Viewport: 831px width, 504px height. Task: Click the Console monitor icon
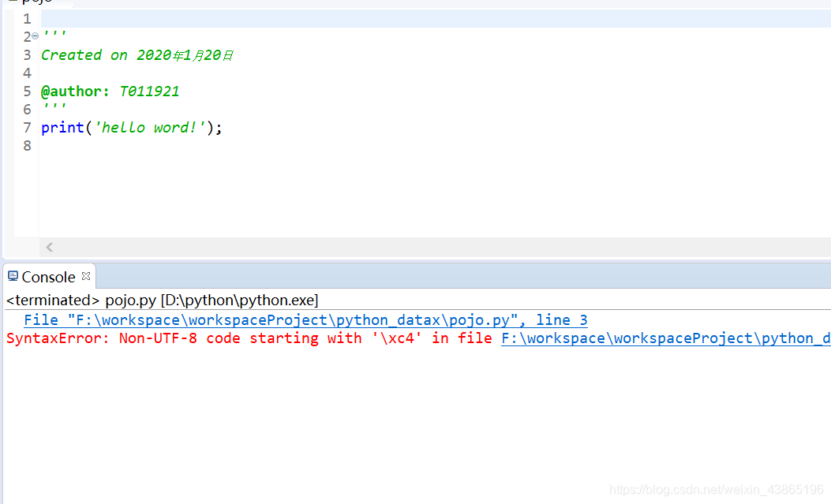point(13,276)
